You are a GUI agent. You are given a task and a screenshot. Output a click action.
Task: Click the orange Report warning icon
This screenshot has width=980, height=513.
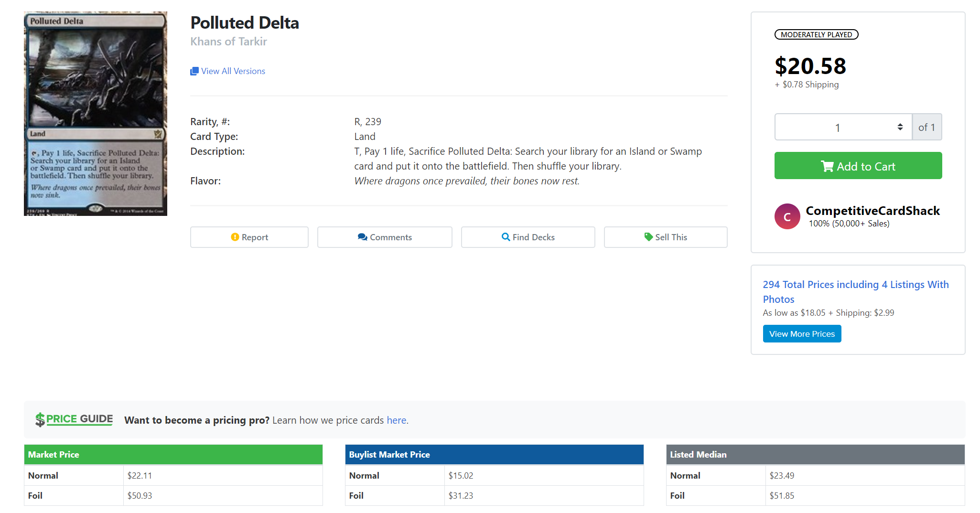pos(235,237)
